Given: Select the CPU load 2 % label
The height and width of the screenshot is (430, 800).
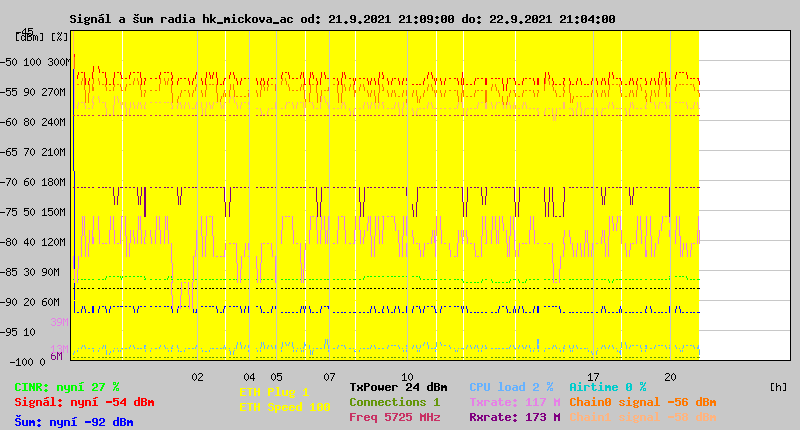Looking at the screenshot, I should 511,387.
